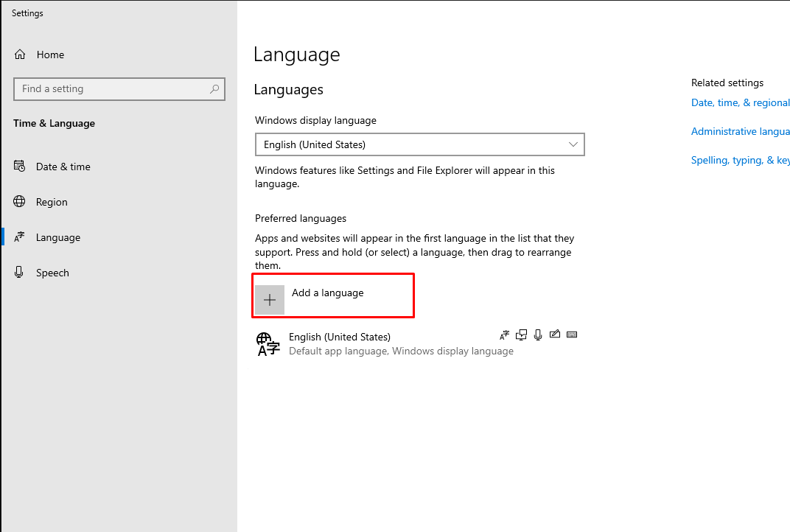Click the Home icon in the sidebar
The width and height of the screenshot is (790, 532).
tap(20, 55)
